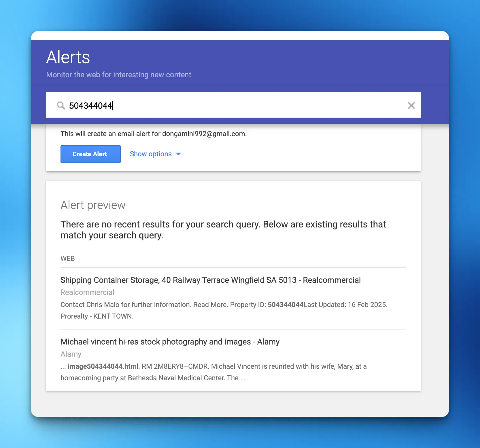Viewport: 480px width, 448px height.
Task: Open the Michael vincent Alamy result
Action: point(170,342)
